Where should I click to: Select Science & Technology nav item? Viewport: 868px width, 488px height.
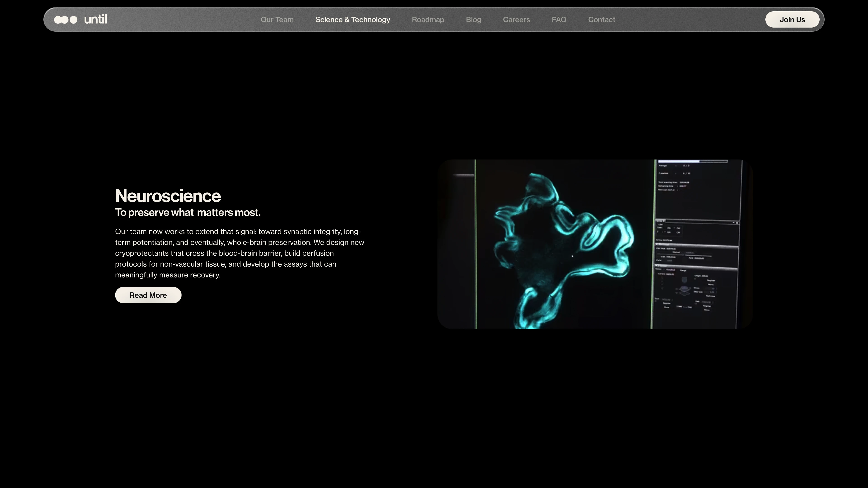point(352,19)
